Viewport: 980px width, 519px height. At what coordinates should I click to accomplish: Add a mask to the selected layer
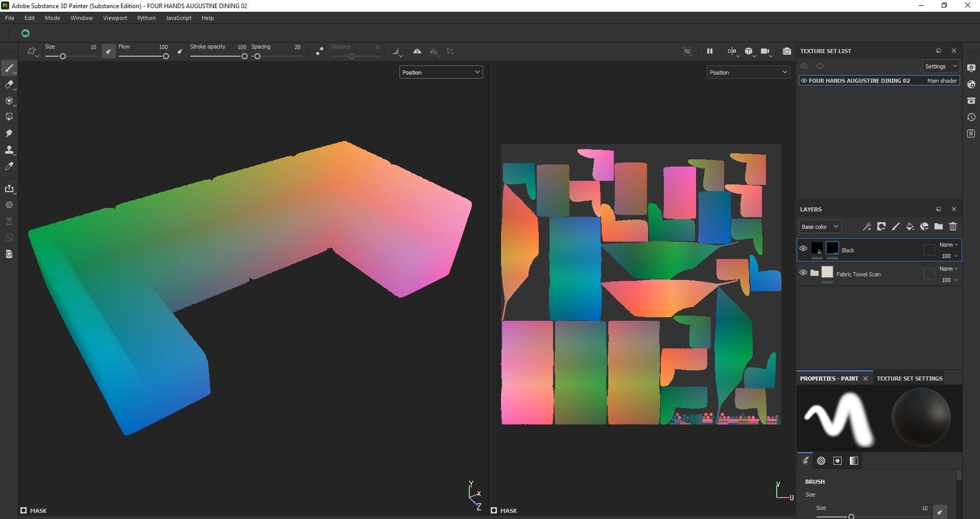tap(881, 226)
